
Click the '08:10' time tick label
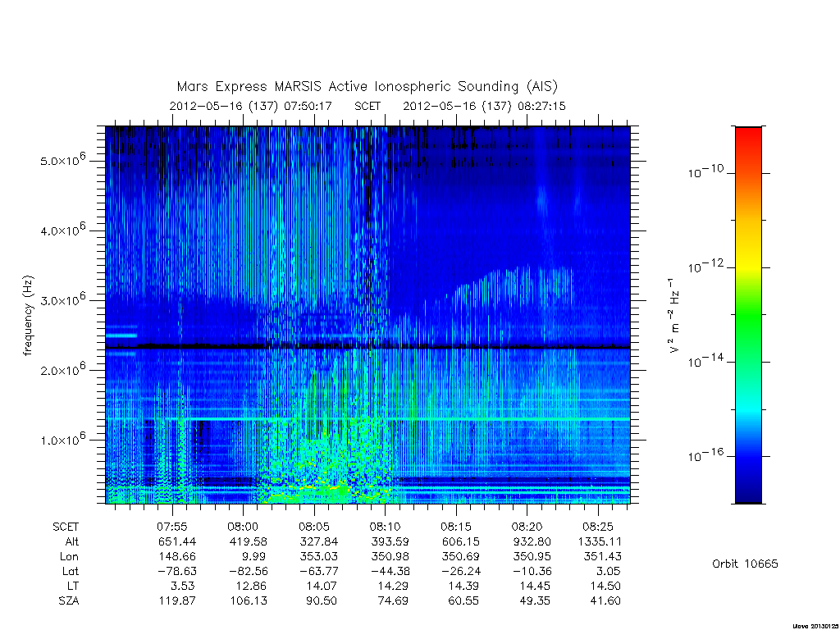(x=385, y=527)
